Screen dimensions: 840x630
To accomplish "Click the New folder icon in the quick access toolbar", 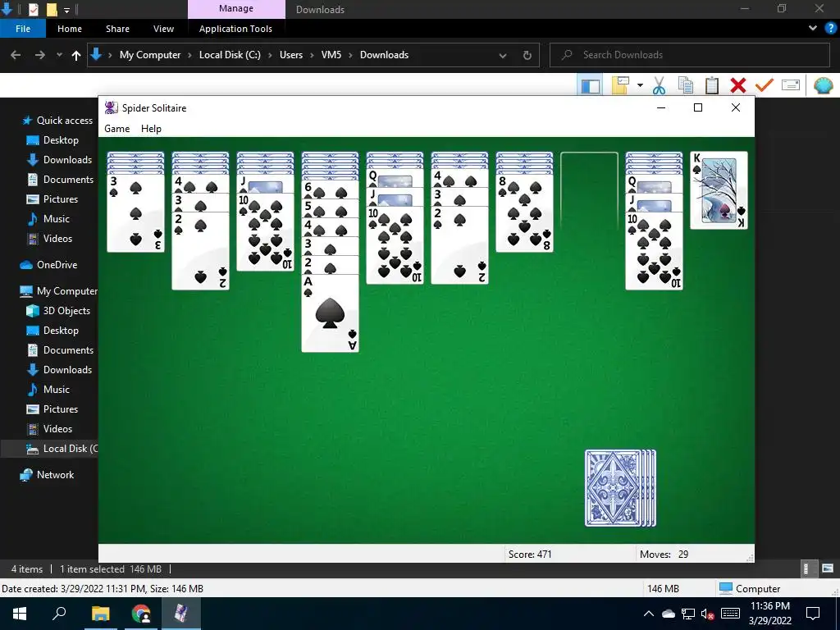I will tap(52, 9).
